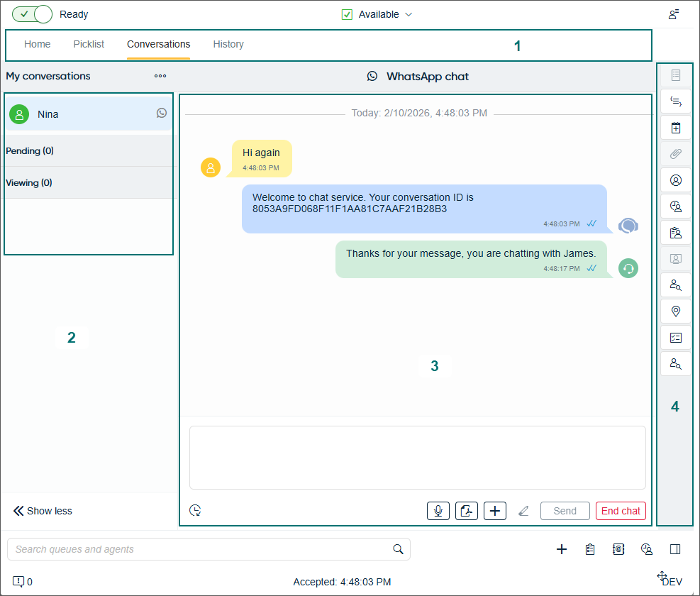This screenshot has height=596, width=700.
Task: Click the plus button beside Send
Action: 494,511
